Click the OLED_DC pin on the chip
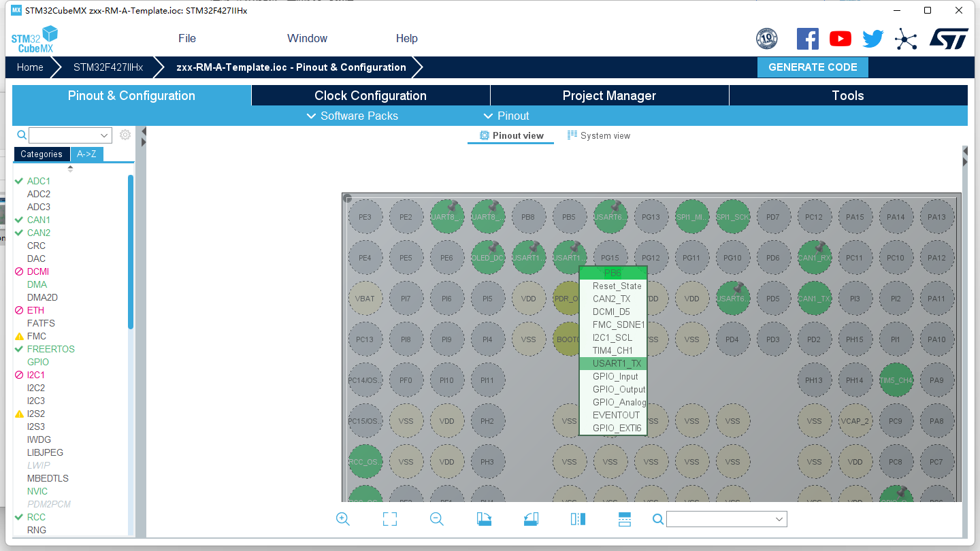 (487, 258)
